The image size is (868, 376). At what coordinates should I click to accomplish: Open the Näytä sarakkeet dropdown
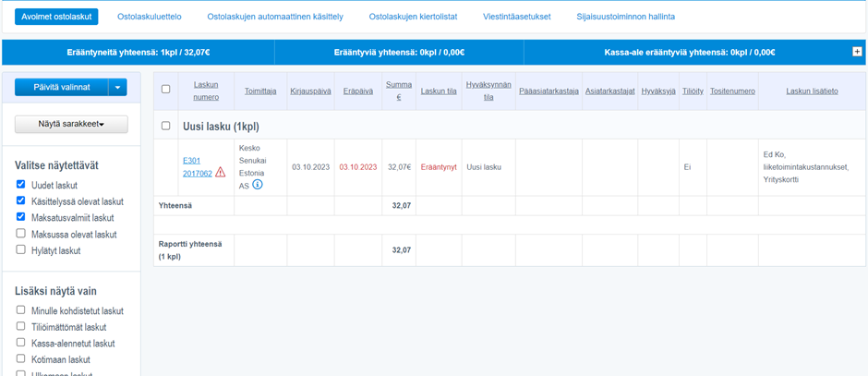tap(71, 125)
